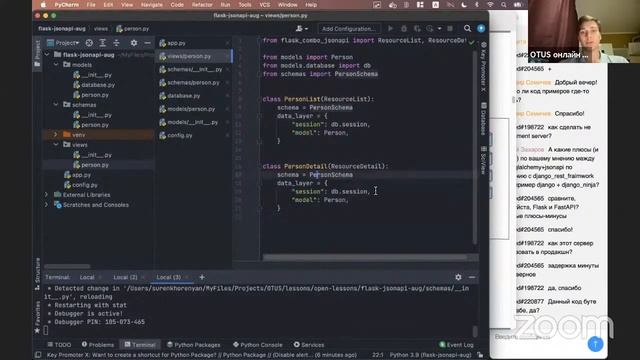
Task: Click Add Configuration button
Action: (x=349, y=29)
